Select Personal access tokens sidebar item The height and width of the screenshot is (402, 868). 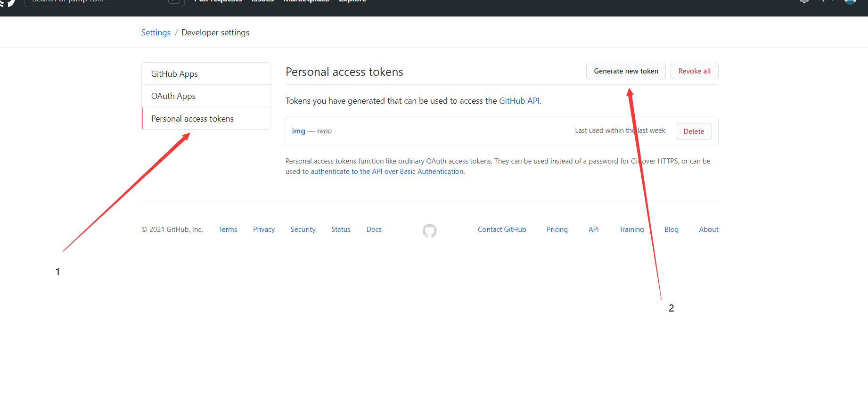pyautogui.click(x=206, y=119)
